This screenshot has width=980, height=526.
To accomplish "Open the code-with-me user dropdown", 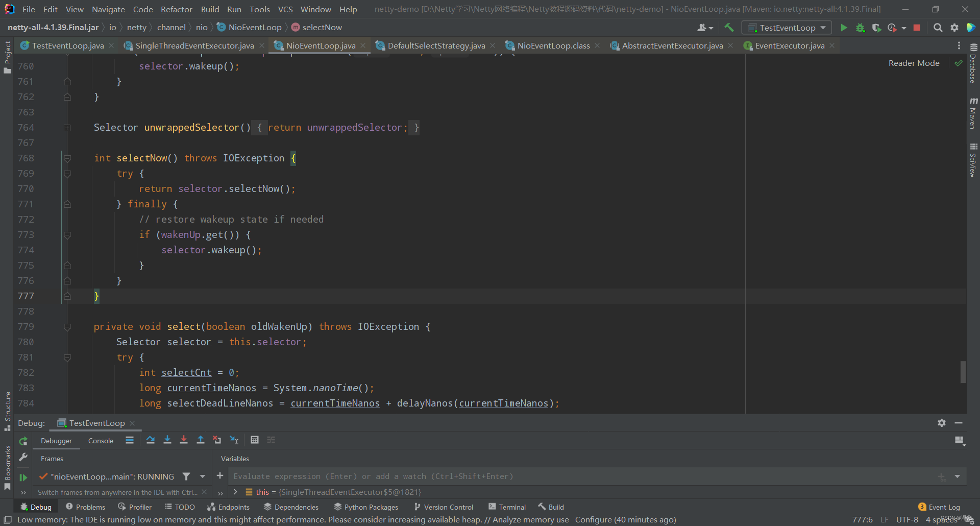I will (705, 28).
